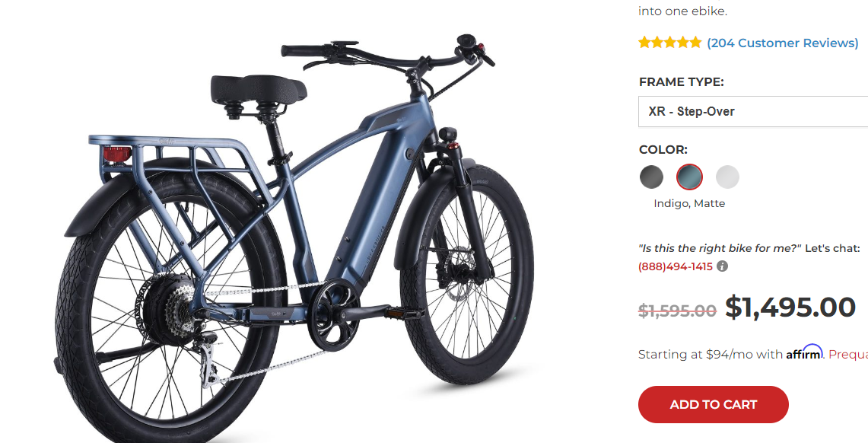This screenshot has width=868, height=443.
Task: Click the "Is this the right bike for me?" text
Action: [720, 248]
